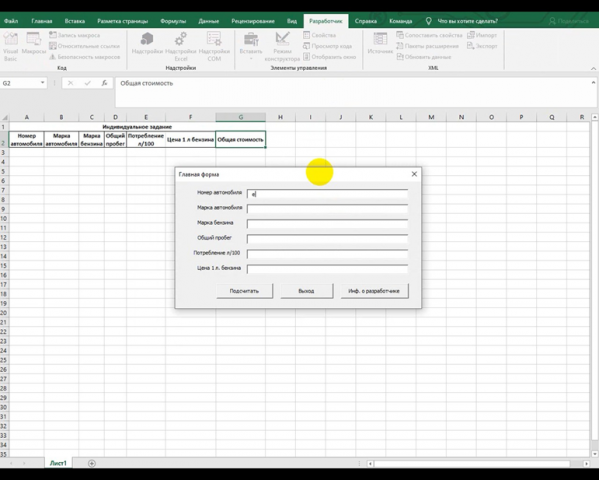
Task: Click the horizontal scrollbar right arrow
Action: pyautogui.click(x=586, y=464)
